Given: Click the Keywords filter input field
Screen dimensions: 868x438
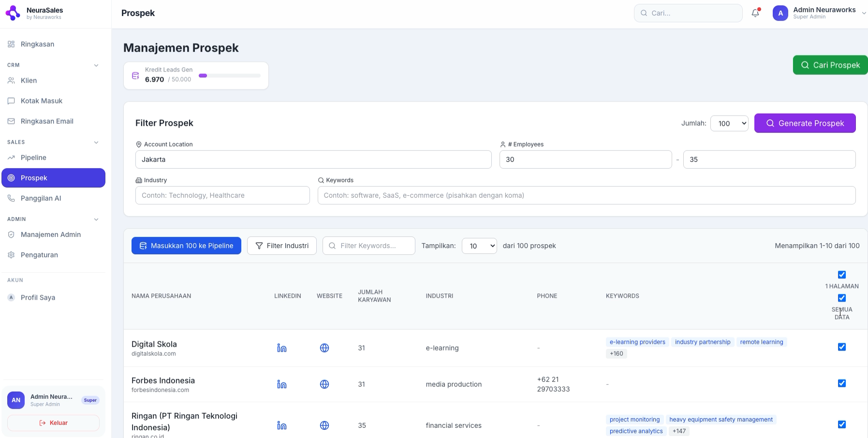Looking at the screenshot, I should click(587, 195).
